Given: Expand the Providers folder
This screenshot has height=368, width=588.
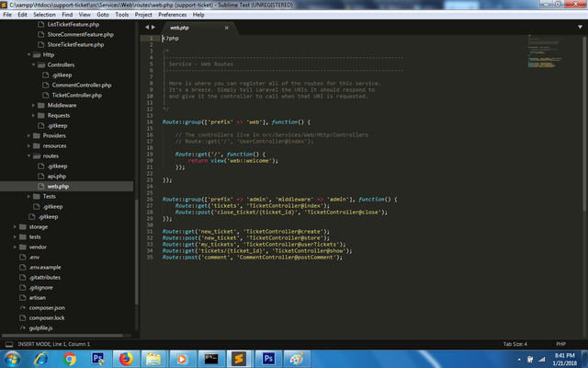Looking at the screenshot, I should click(x=28, y=136).
